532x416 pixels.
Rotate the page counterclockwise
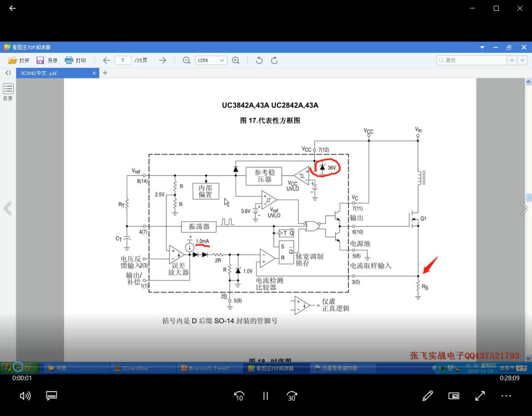coord(259,61)
